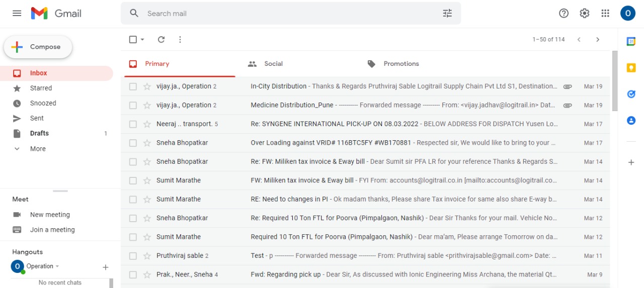
Task: Click the Support help icon
Action: [563, 14]
